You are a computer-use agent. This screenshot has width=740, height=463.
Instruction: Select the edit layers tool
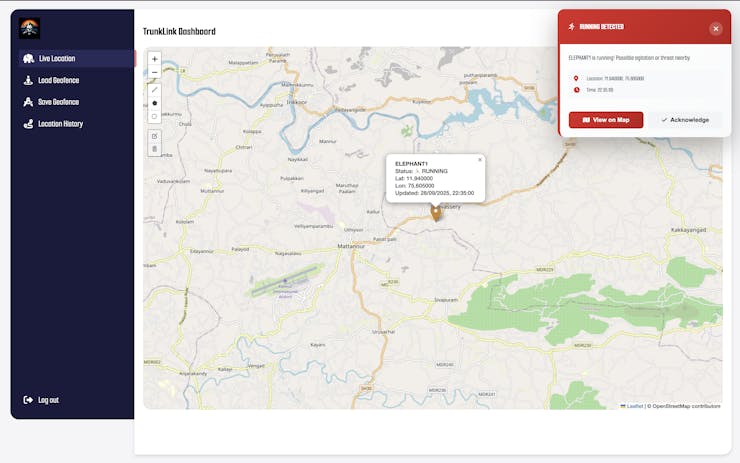[x=154, y=136]
